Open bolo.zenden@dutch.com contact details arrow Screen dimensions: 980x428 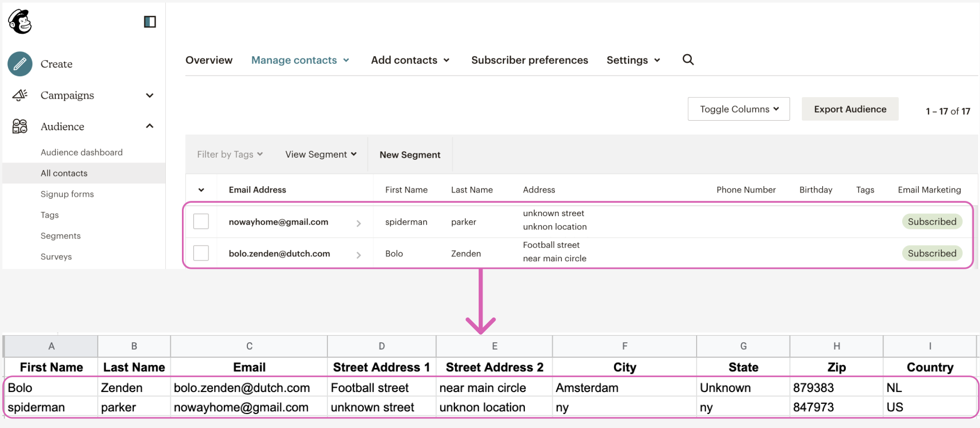[359, 255]
